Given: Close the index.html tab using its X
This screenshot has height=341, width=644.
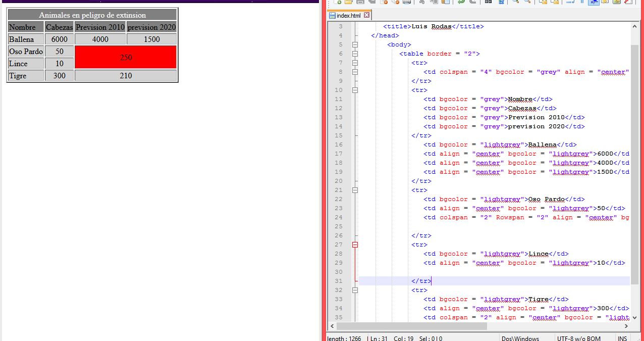Looking at the screenshot, I should [367, 16].
